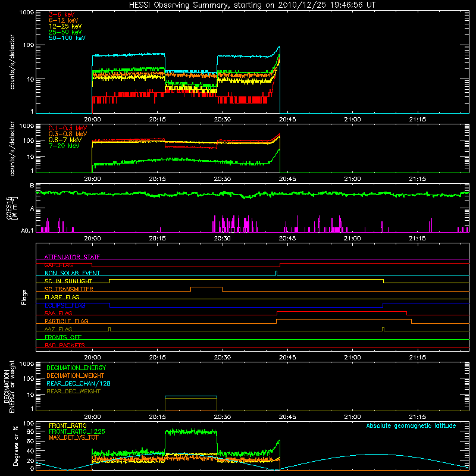
Task: Click the FRONT_RATIO_1225 legend entry
Action: tap(77, 431)
